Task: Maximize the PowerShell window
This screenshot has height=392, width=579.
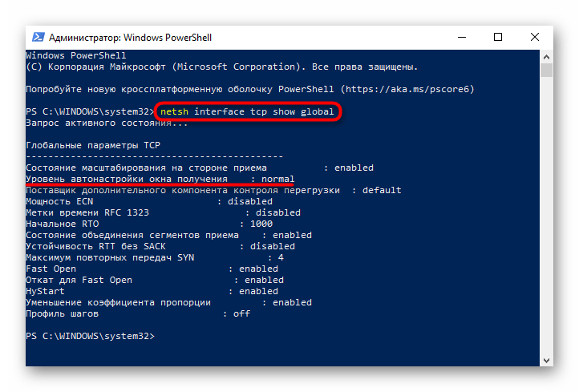Action: click(498, 38)
